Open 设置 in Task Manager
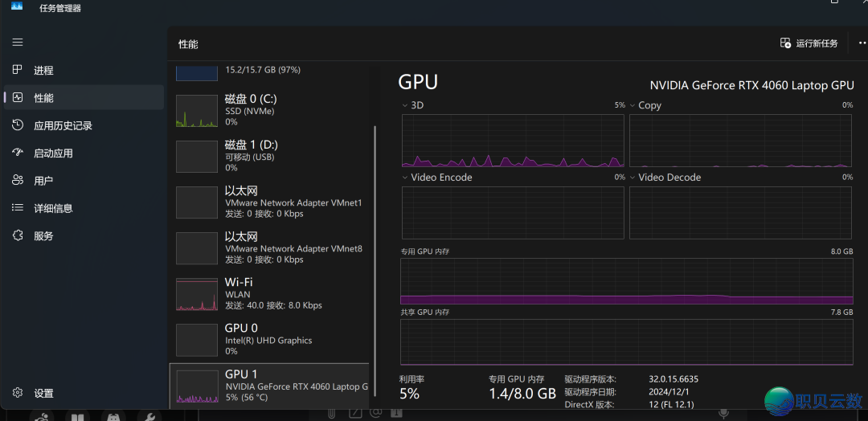Image resolution: width=868 pixels, height=421 pixels. [x=84, y=394]
